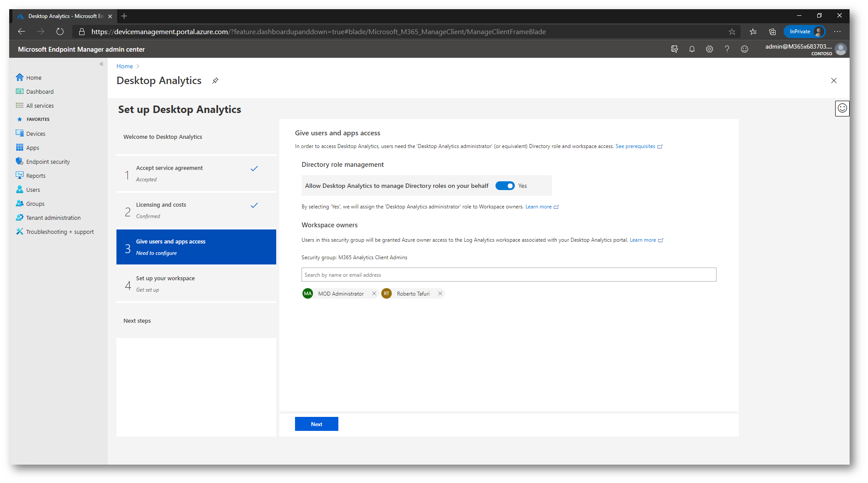
Task: Open the admin account avatar menu
Action: pos(840,49)
